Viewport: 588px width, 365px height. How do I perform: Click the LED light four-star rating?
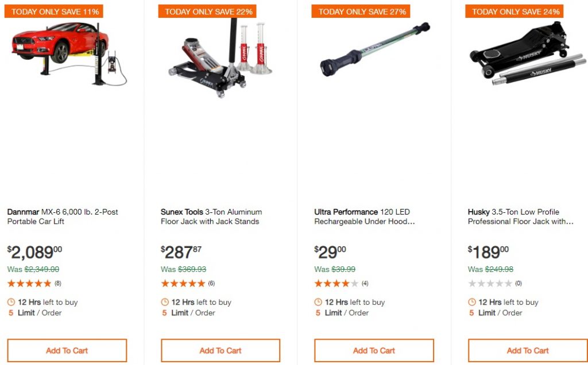(x=336, y=284)
